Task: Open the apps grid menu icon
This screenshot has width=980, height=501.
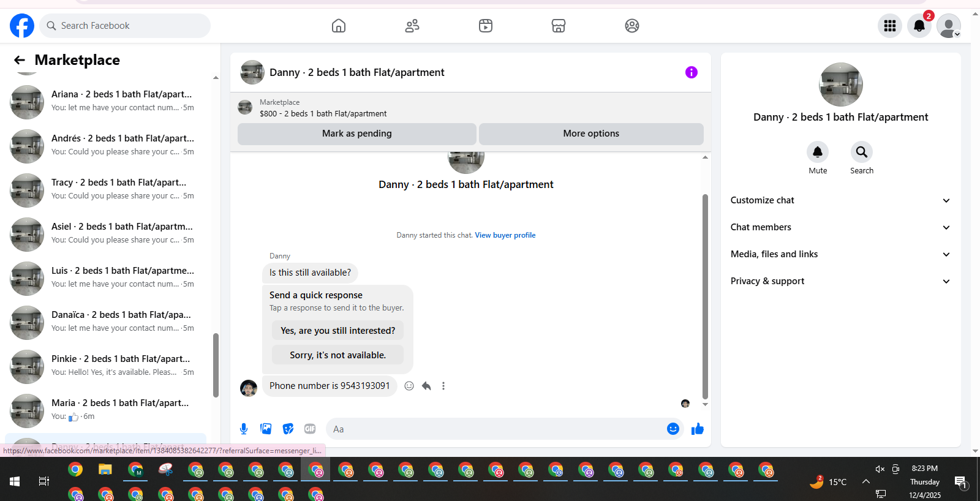Action: 890,26
